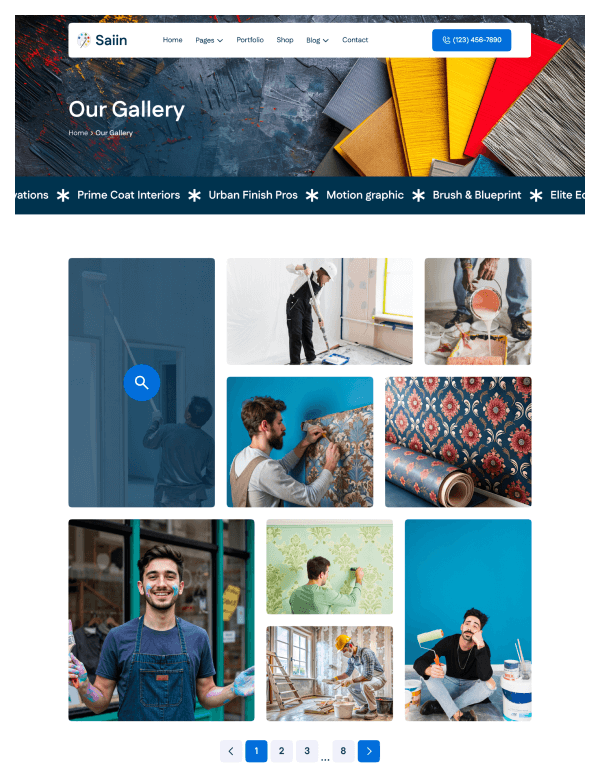
Task: Select pagination page 8
Action: pos(343,751)
